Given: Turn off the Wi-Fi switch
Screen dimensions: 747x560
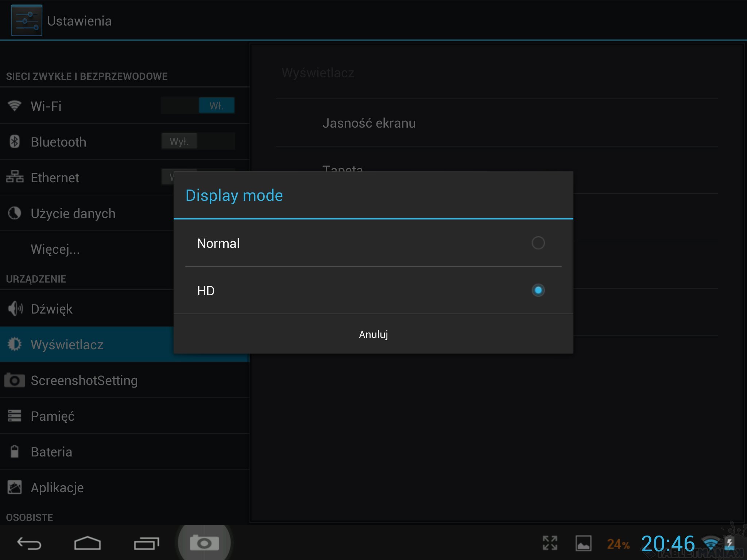Looking at the screenshot, I should 198,106.
